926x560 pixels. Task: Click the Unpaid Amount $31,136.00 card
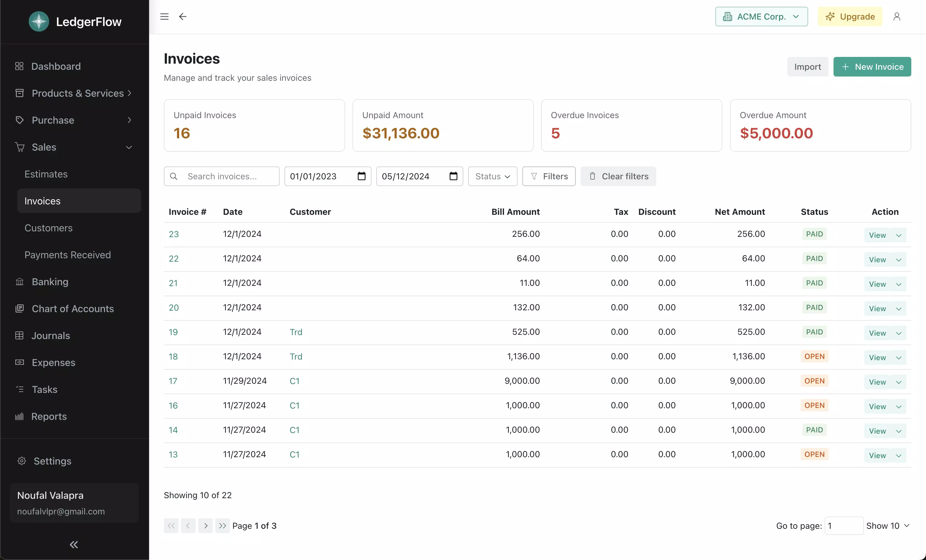pyautogui.click(x=443, y=125)
